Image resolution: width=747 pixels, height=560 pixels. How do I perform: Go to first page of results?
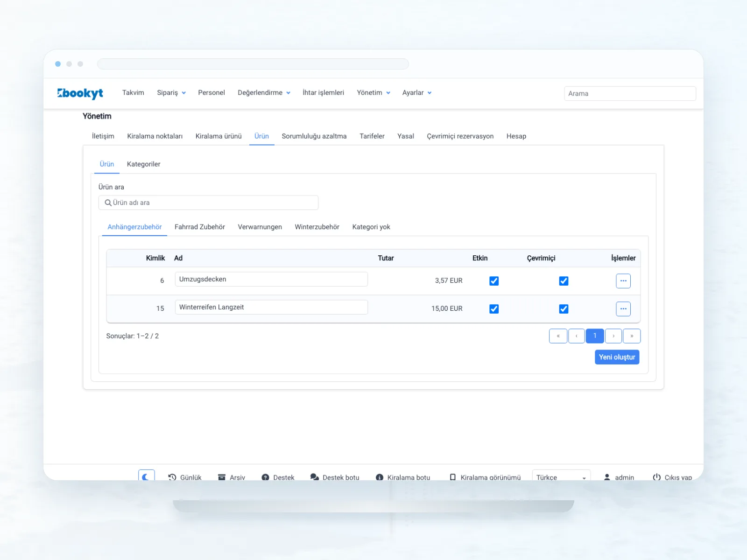(558, 336)
